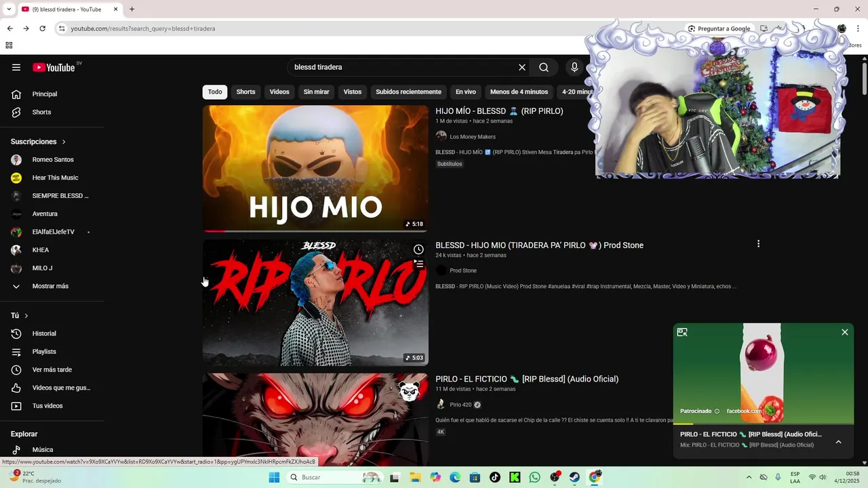Go back in Chrome
The image size is (868, 488).
coord(9,28)
